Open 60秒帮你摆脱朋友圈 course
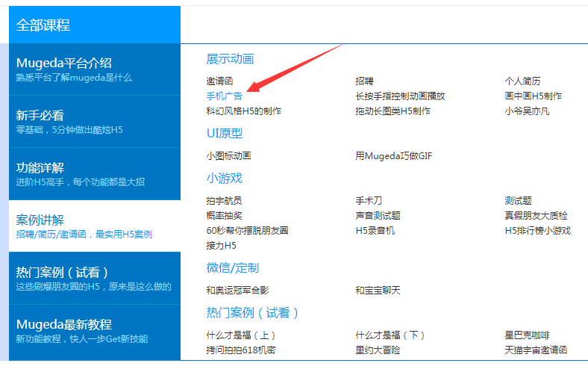 point(247,231)
